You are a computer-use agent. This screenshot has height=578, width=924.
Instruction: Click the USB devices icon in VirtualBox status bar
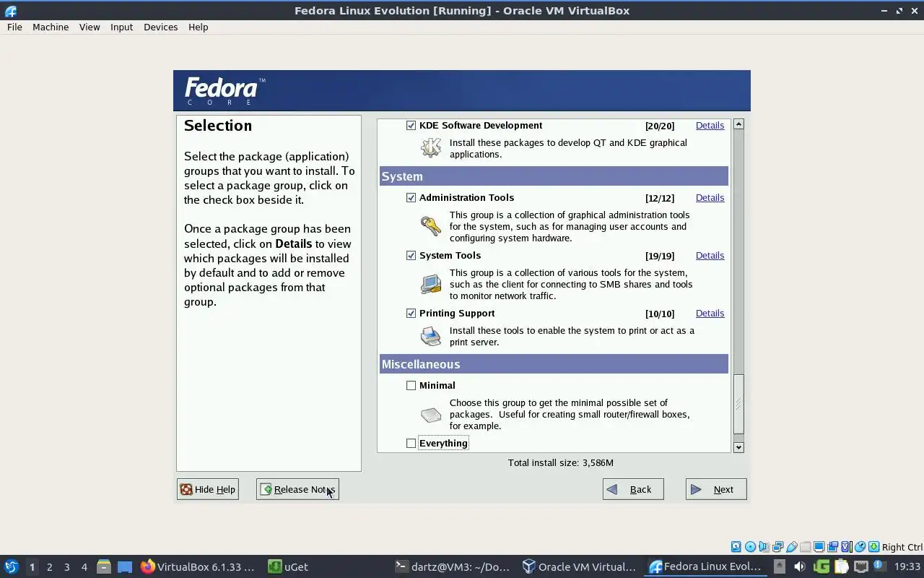point(792,547)
